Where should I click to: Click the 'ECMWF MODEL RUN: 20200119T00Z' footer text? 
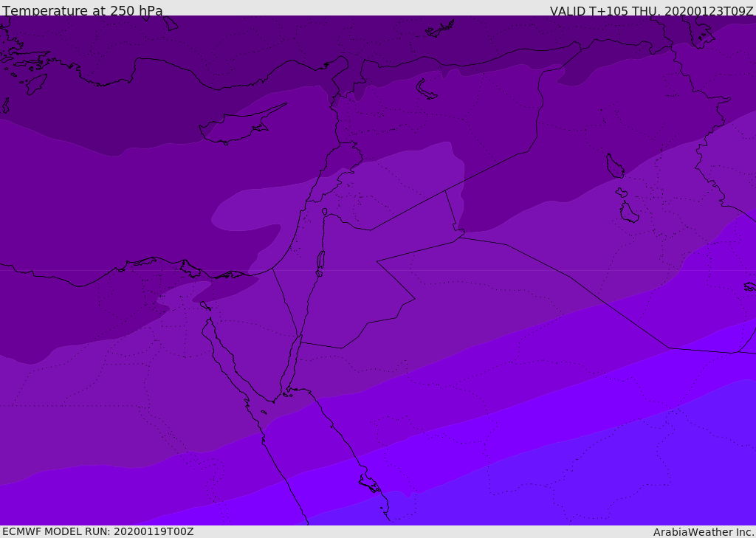click(x=98, y=532)
